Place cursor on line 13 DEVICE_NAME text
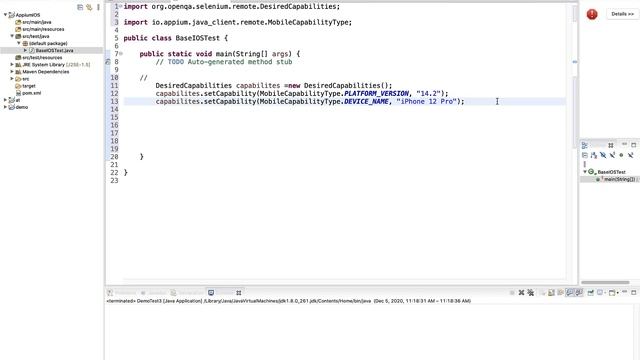This screenshot has height=360, width=640. [x=366, y=101]
